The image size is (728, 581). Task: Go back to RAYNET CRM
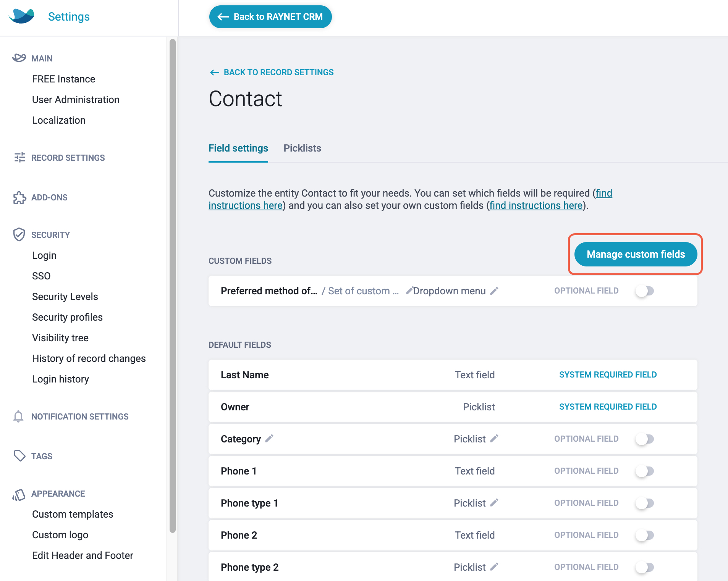[270, 17]
